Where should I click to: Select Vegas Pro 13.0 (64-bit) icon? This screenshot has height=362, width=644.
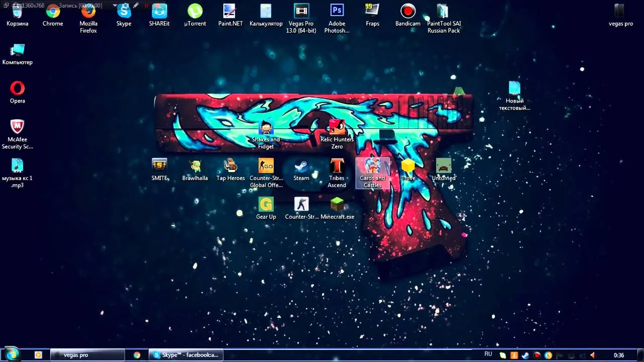[301, 19]
